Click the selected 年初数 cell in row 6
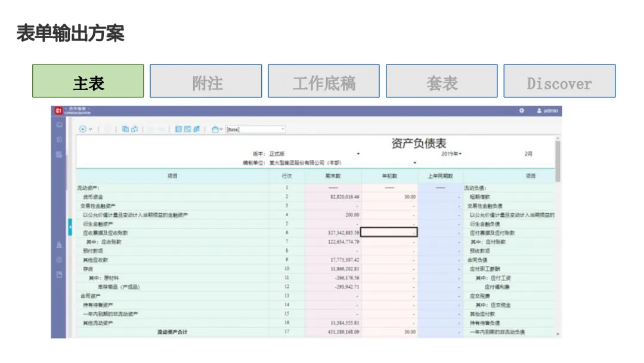This screenshot has height=363, width=644. [389, 232]
